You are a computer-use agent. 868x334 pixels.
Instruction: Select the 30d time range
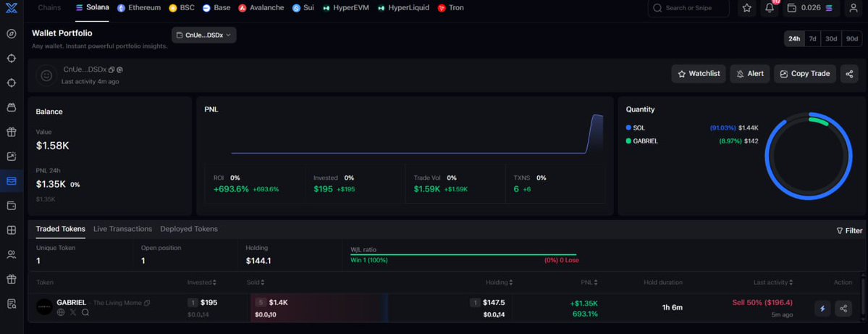pos(831,39)
